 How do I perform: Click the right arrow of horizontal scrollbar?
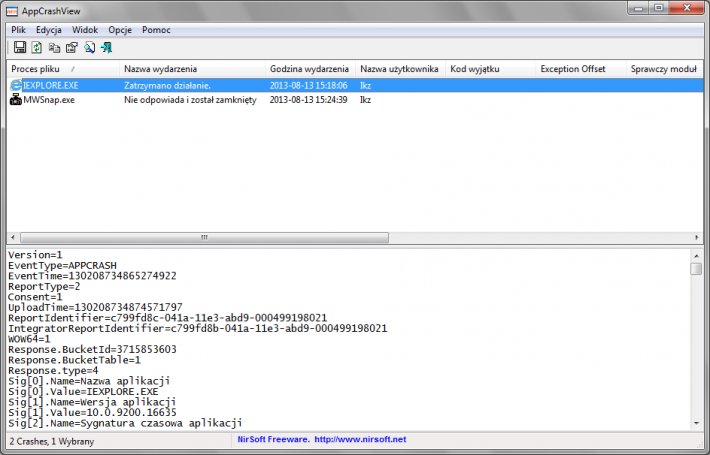[696, 238]
